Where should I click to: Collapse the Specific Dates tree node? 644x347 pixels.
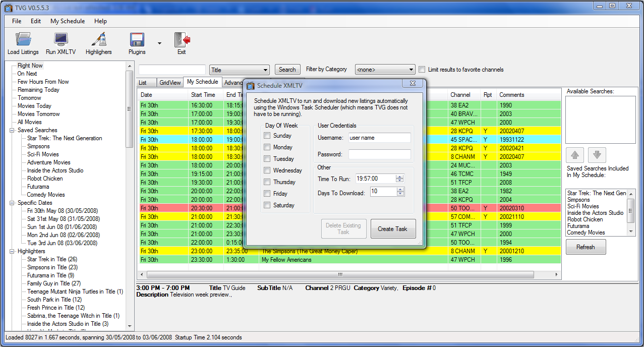(x=12, y=203)
